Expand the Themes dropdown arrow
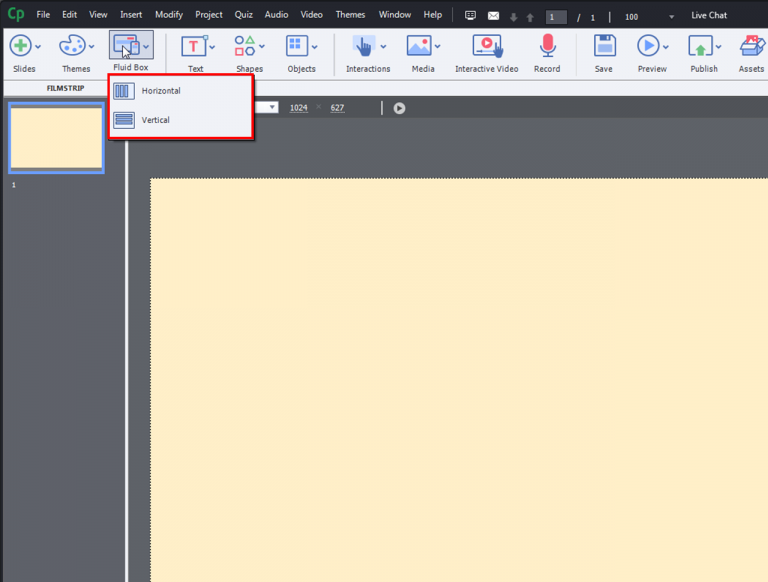768x582 pixels. click(x=91, y=47)
